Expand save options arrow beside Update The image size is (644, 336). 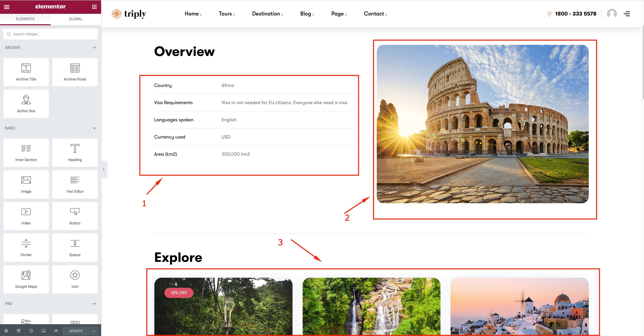tap(94, 331)
